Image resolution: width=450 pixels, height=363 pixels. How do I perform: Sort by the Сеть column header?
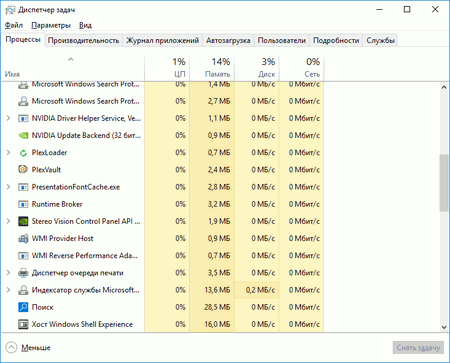click(x=302, y=68)
